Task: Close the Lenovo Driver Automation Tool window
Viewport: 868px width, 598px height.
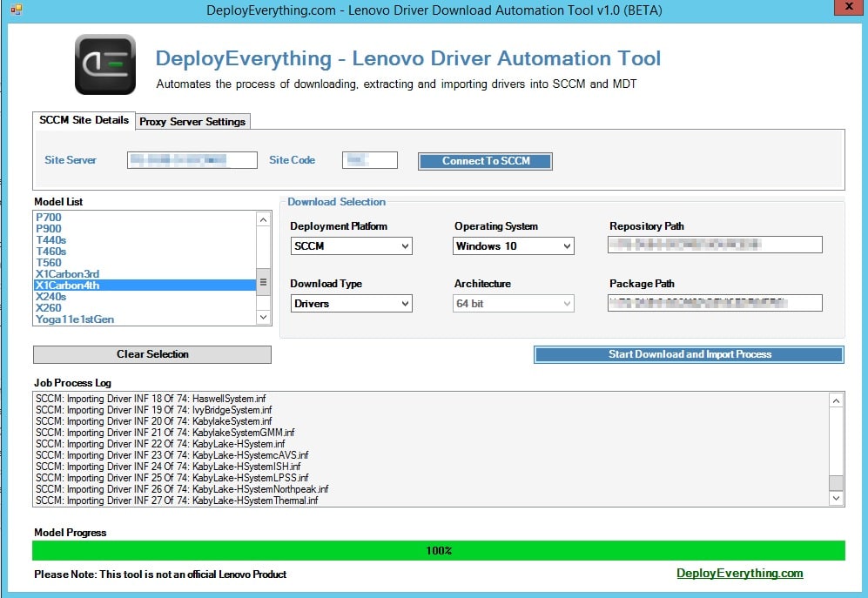Action: [x=849, y=7]
